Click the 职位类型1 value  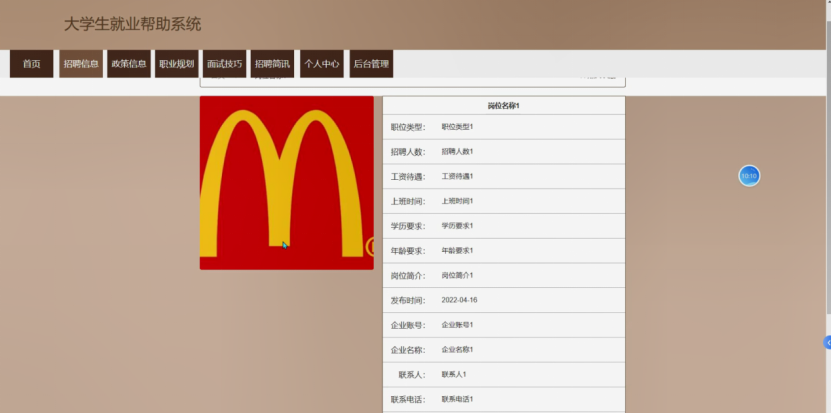457,127
